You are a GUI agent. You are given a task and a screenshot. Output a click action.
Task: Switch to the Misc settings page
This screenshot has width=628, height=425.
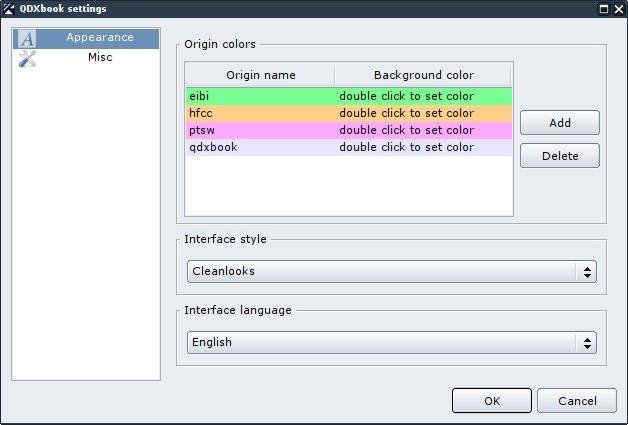click(x=99, y=58)
